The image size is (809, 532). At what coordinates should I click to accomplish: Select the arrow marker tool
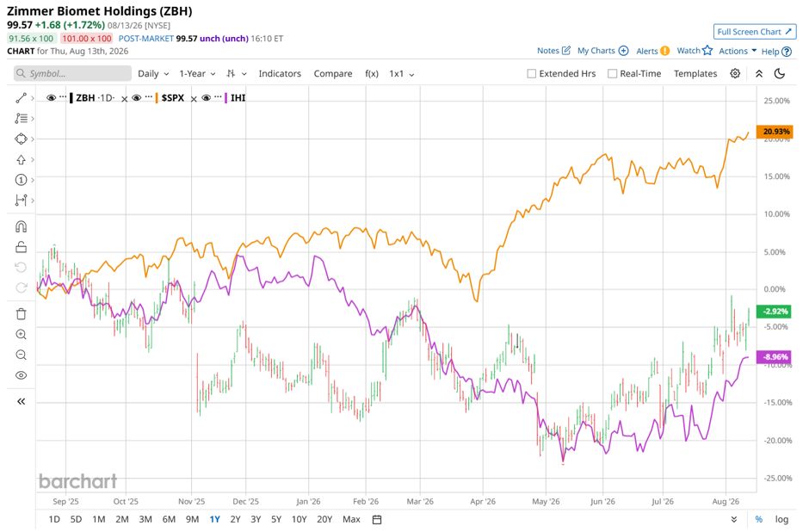click(x=21, y=159)
